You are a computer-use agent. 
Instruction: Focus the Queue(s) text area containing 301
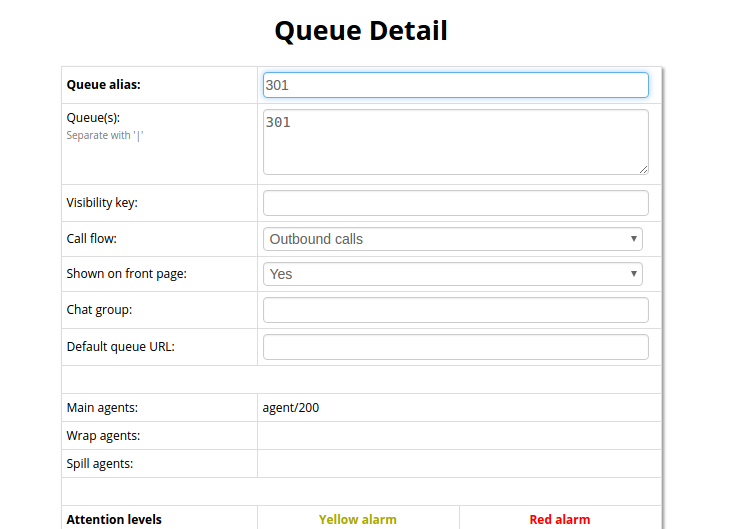(455, 141)
